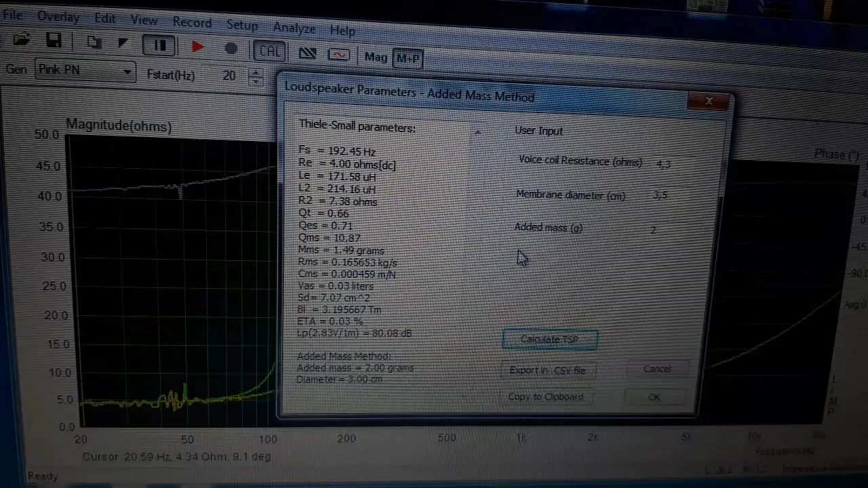The image size is (868, 488).
Task: Decrease Fstart(Hz) with the down stepper arrow
Action: tap(256, 81)
